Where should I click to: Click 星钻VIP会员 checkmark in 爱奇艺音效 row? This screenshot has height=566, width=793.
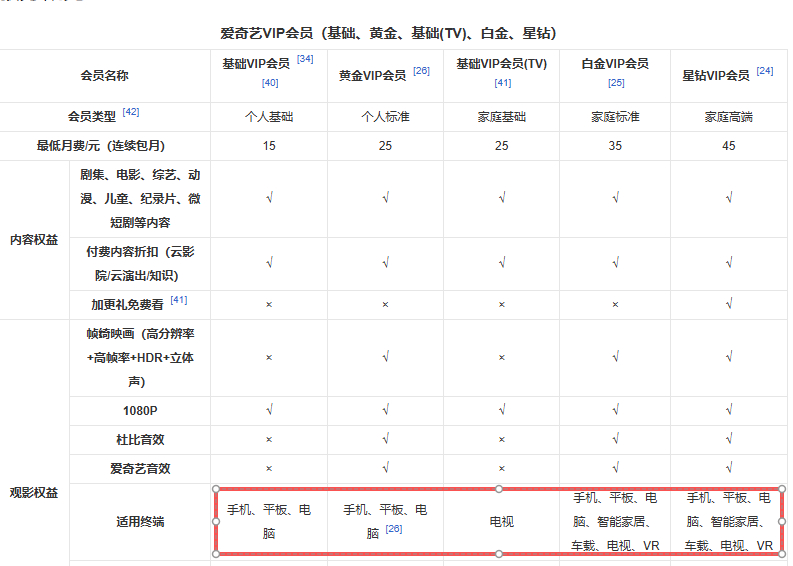tap(729, 468)
